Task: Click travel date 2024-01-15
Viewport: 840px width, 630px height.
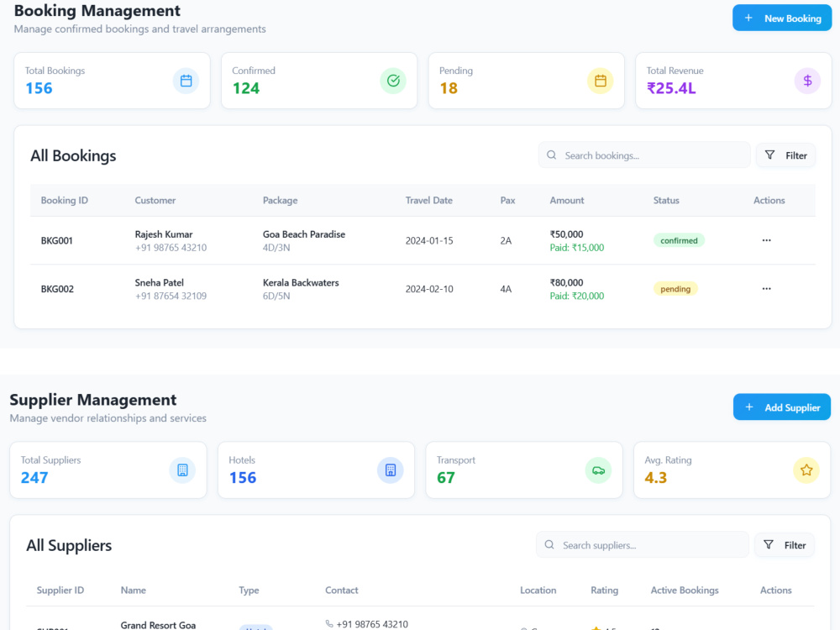Action: pyautogui.click(x=429, y=240)
